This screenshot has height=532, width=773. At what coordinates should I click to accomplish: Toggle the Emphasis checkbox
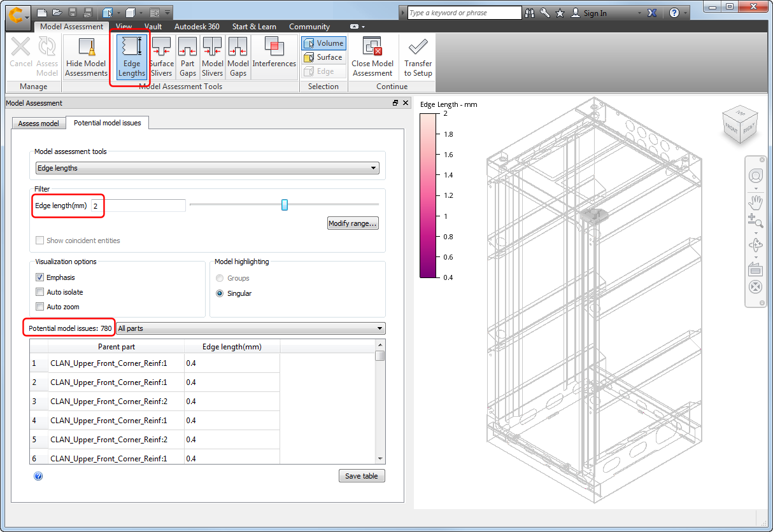(40, 277)
